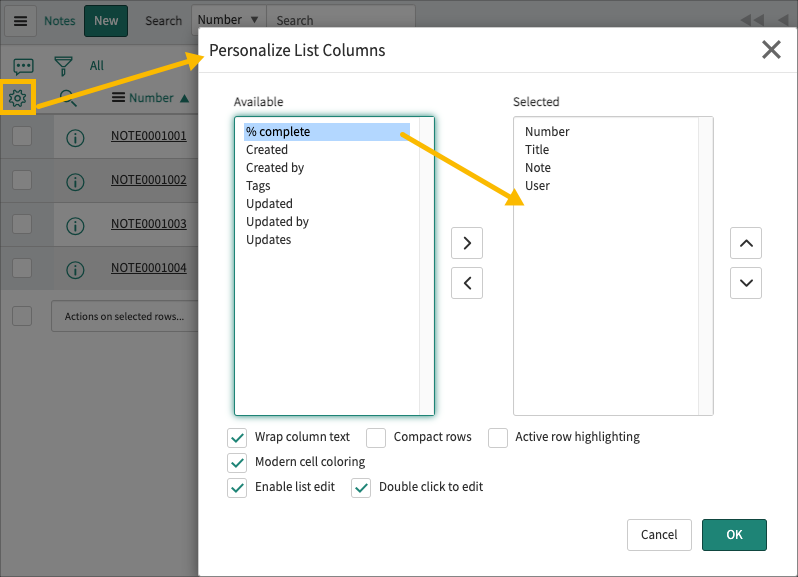Image resolution: width=798 pixels, height=577 pixels.
Task: Move the column up with the up chevron
Action: pos(746,243)
